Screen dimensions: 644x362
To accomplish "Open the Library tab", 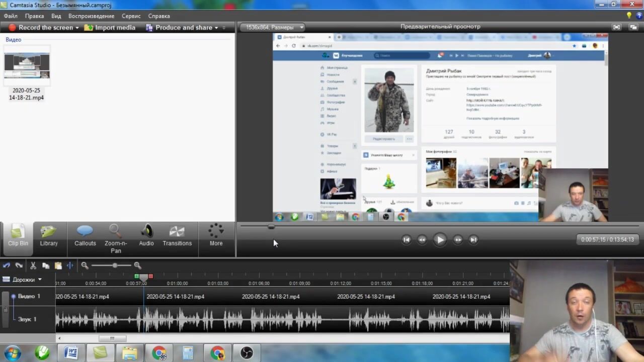I will [49, 236].
